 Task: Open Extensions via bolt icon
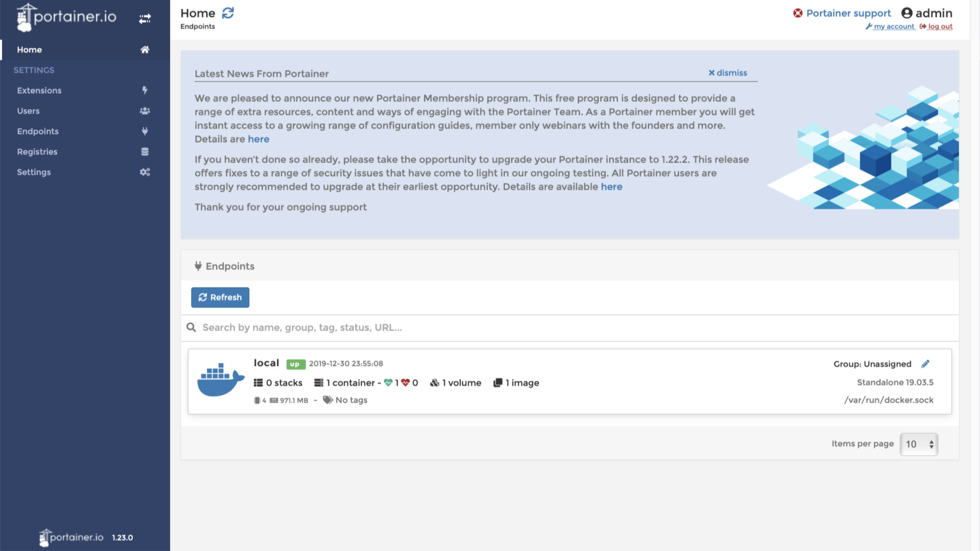[145, 90]
